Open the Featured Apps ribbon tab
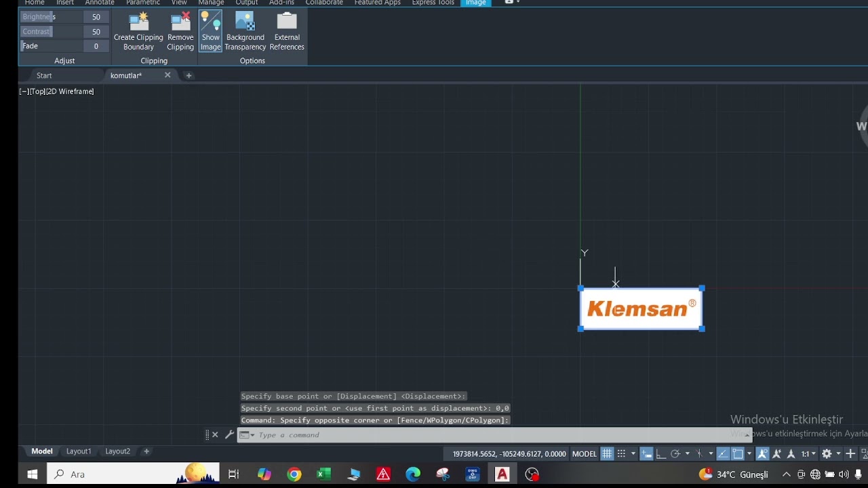Viewport: 868px width, 488px height. (x=378, y=3)
